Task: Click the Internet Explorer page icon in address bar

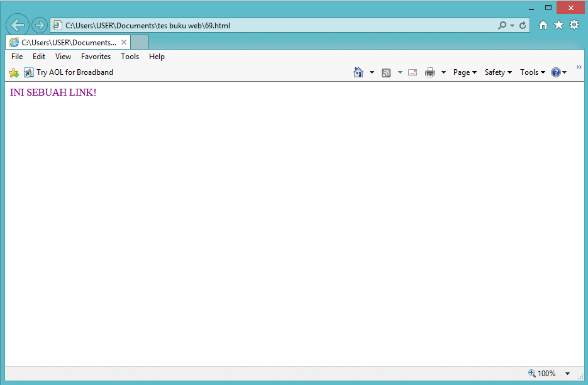Action: click(57, 26)
